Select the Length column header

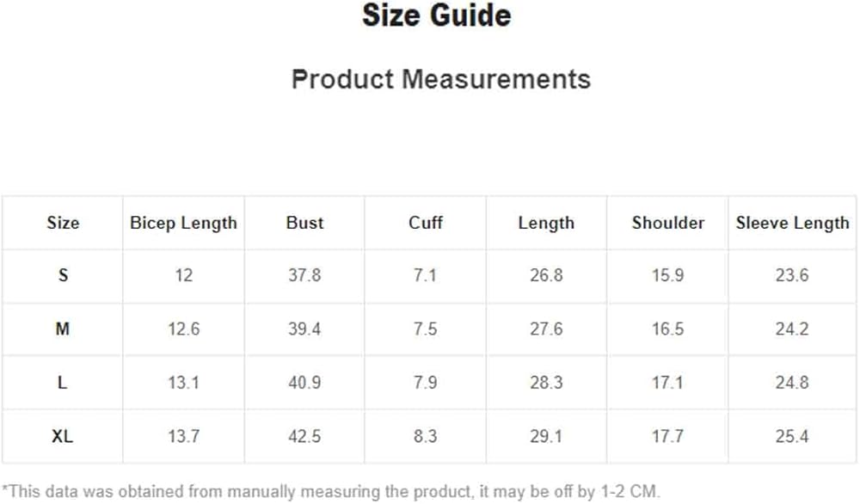546,223
